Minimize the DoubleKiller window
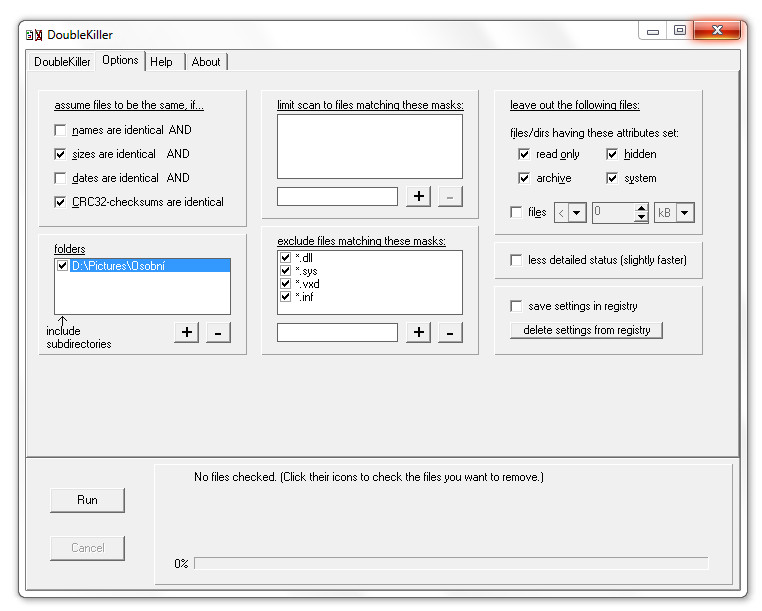This screenshot has height=611, width=762. [653, 31]
